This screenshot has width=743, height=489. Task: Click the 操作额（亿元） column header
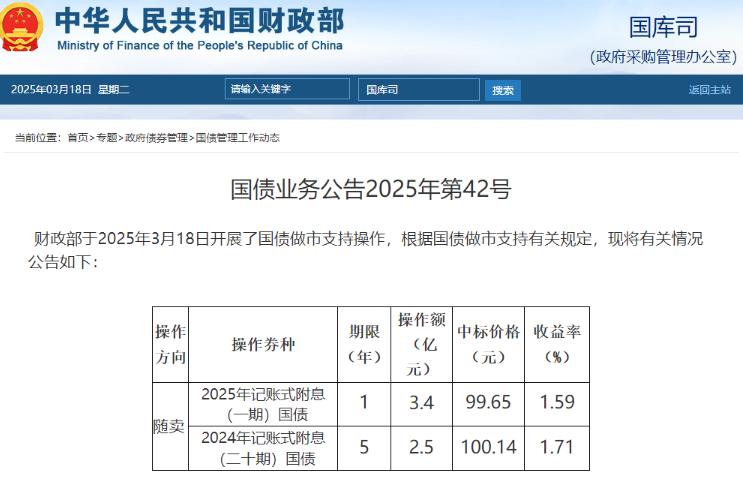coord(421,344)
